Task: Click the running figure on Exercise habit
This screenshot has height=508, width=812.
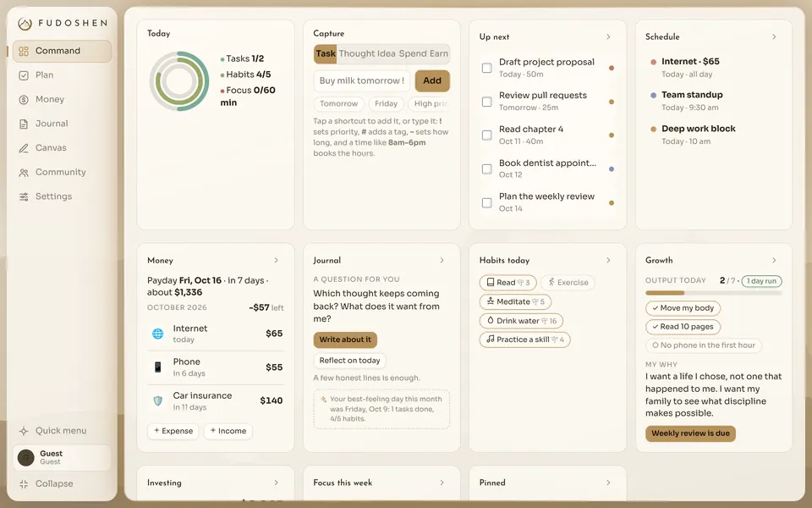Action: pos(551,283)
